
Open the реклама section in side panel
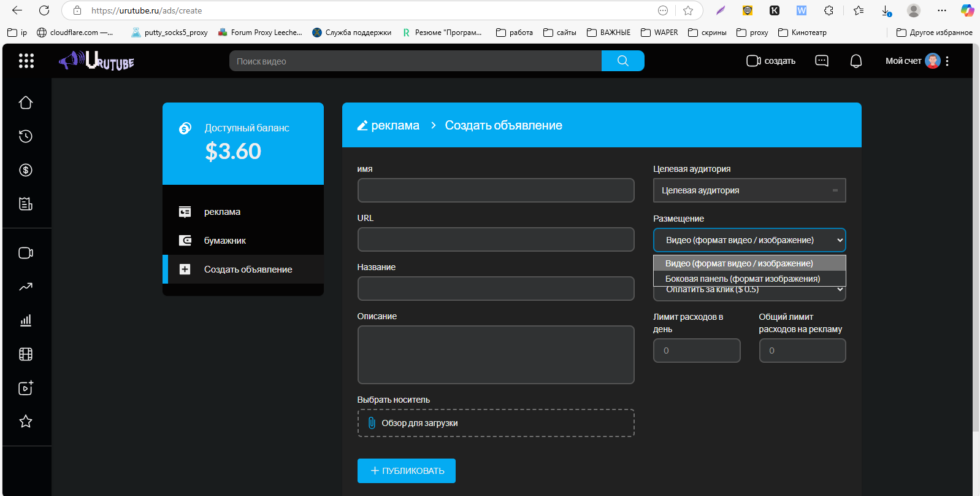pyautogui.click(x=222, y=212)
